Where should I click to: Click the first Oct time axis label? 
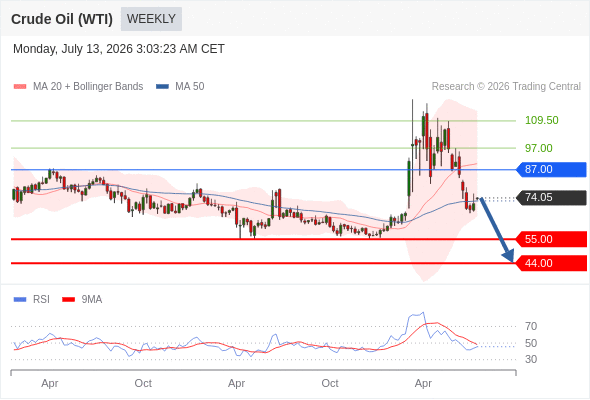[x=143, y=383]
